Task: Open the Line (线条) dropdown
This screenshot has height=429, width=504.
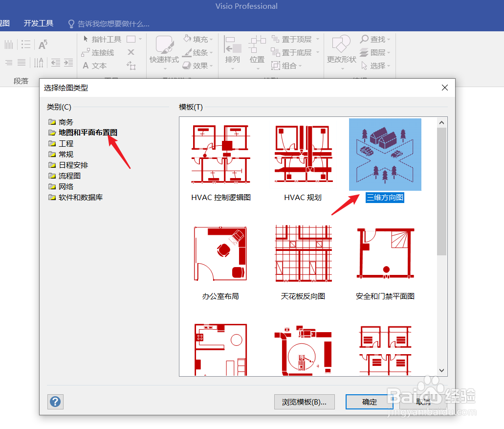Action: tap(198, 52)
